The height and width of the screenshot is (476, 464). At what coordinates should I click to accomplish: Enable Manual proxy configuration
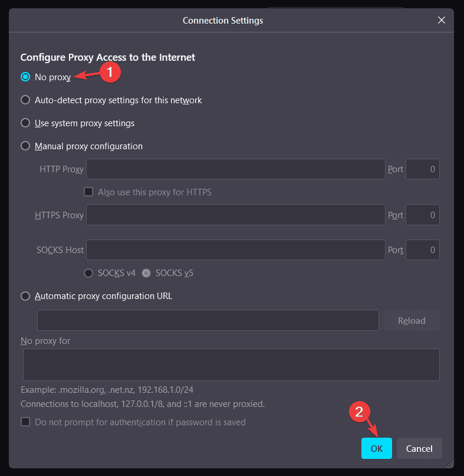pyautogui.click(x=25, y=146)
